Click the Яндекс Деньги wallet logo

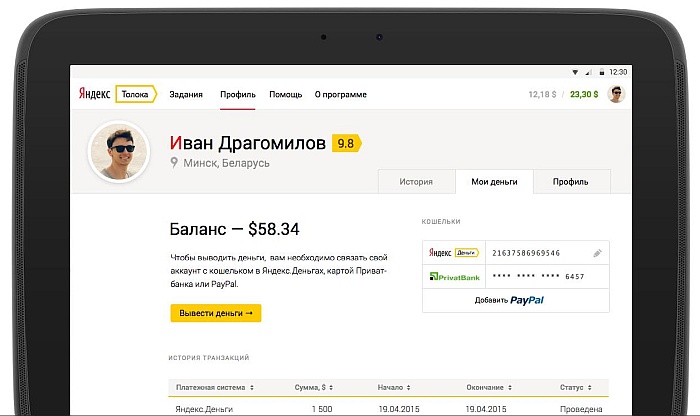click(453, 253)
